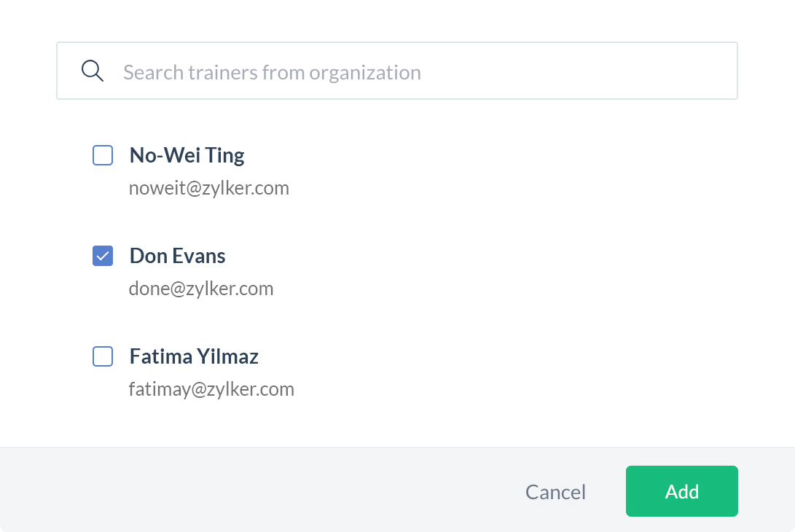Select the Fatima Yilmaz name label
The width and height of the screenshot is (795, 532).
pos(194,356)
